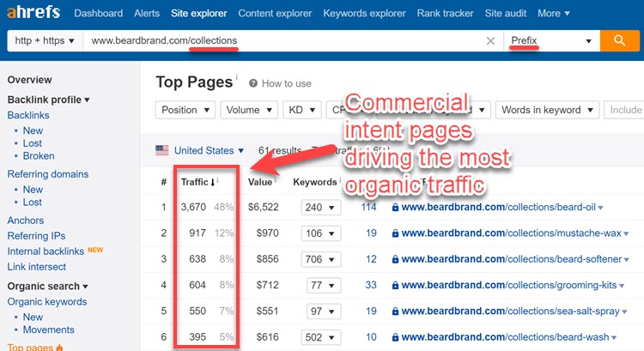644x351 pixels.
Task: Open the Dashboard menu item
Action: [x=98, y=13]
